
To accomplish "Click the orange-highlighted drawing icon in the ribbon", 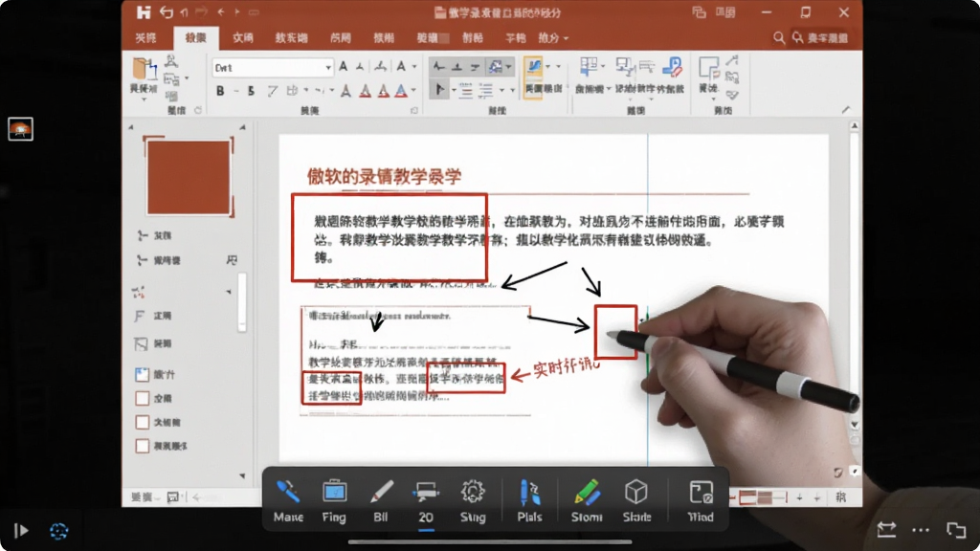I will tap(533, 69).
